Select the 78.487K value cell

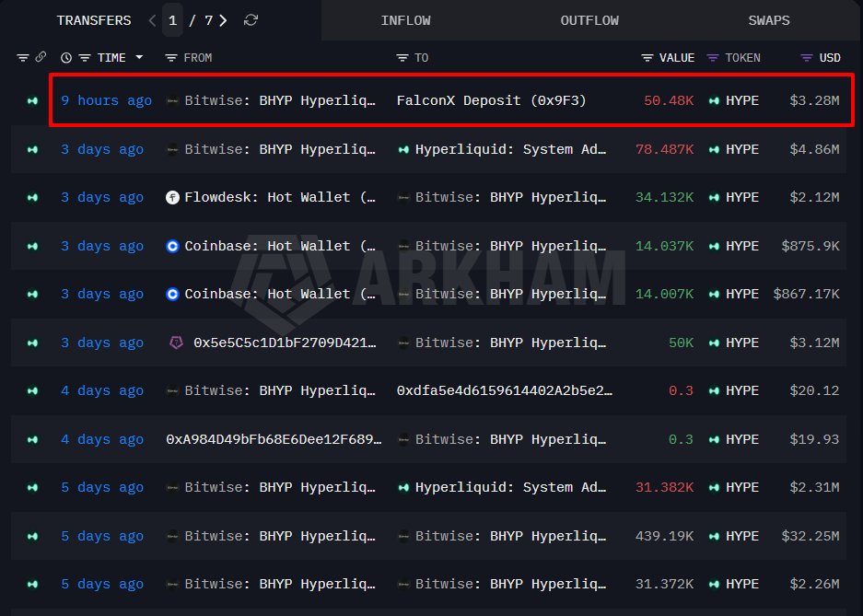tap(664, 149)
